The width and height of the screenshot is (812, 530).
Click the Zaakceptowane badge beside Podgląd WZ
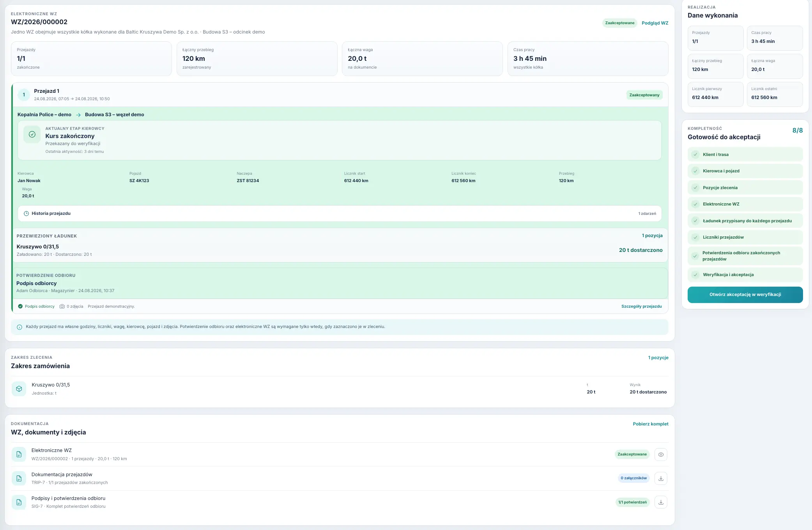[620, 23]
